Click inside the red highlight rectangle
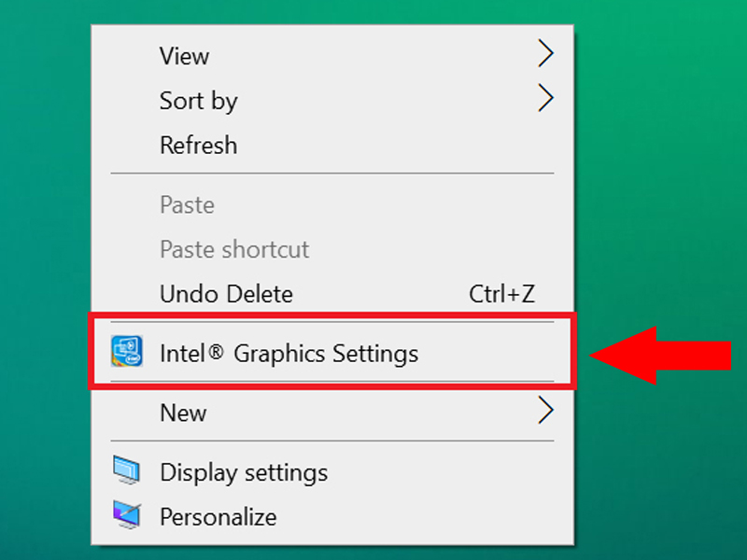Screen dimensions: 747x560 click(336, 353)
